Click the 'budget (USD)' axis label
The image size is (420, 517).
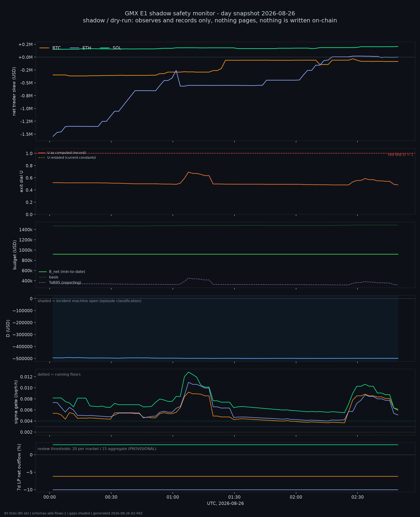[15, 255]
